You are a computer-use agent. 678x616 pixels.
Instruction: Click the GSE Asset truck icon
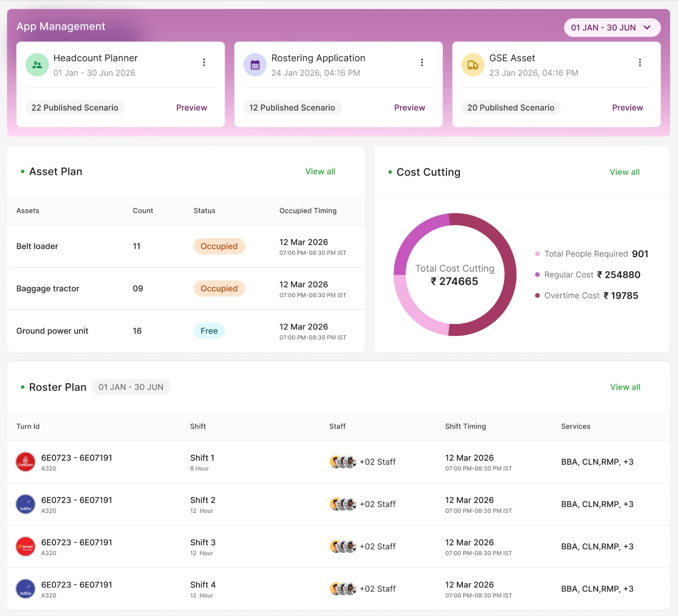[x=473, y=65]
